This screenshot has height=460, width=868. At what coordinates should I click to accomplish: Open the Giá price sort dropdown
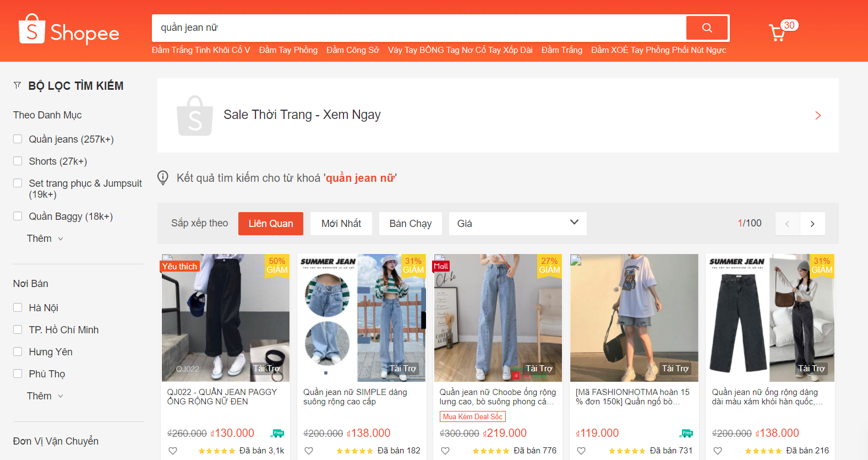517,224
